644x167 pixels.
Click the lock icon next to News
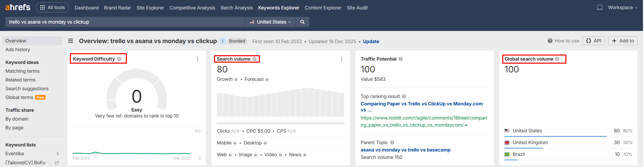[x=305, y=155]
